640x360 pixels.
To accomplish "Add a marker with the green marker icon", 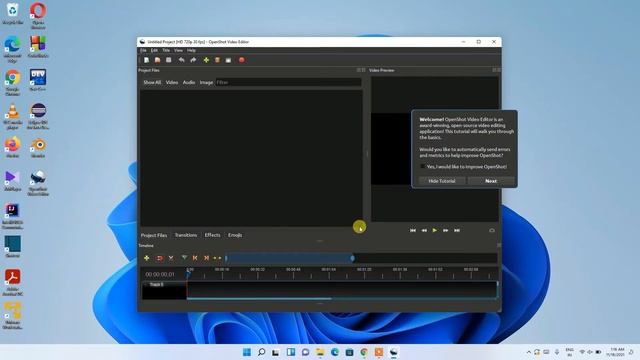I will tap(184, 258).
